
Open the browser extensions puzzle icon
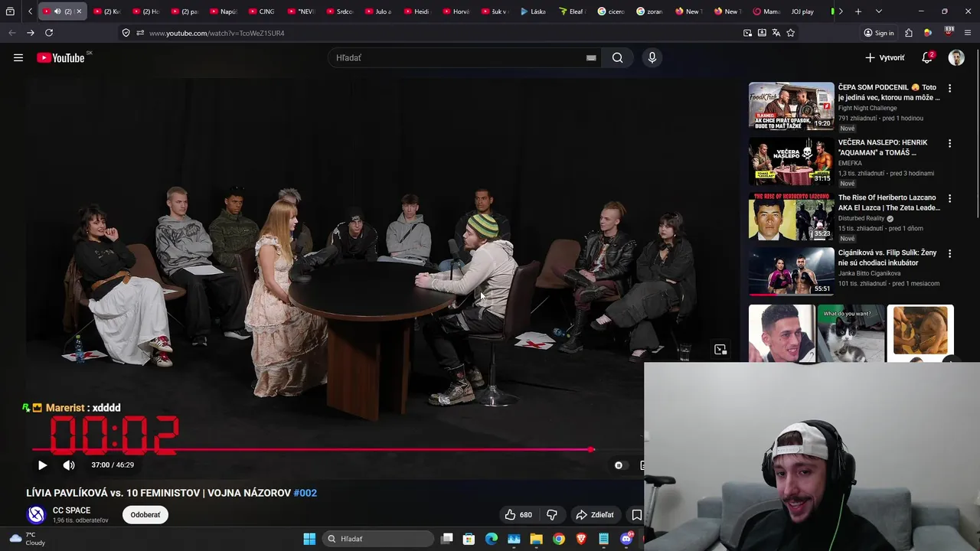click(x=909, y=33)
